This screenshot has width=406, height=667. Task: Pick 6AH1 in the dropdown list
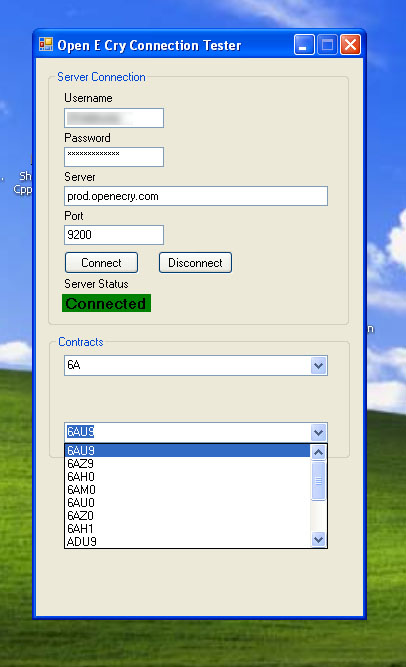tap(187, 528)
